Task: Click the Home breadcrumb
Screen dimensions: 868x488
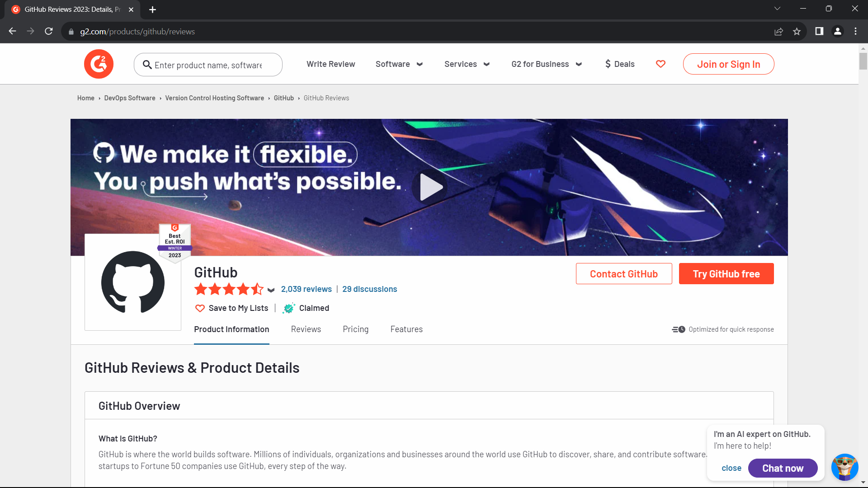Action: (x=85, y=98)
